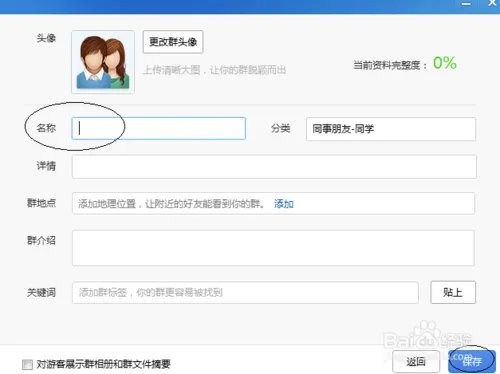This screenshot has width=500, height=374.
Task: Click the 详情 label
Action: [x=46, y=166]
